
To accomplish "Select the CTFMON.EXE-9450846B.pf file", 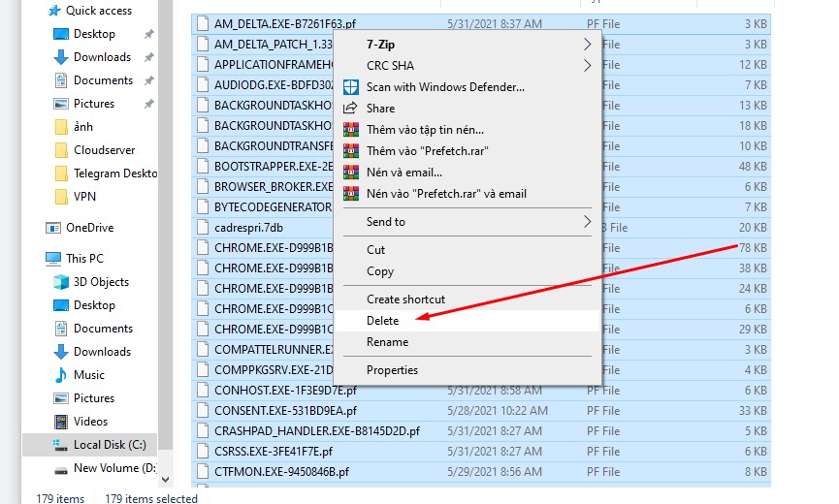I will (x=280, y=472).
